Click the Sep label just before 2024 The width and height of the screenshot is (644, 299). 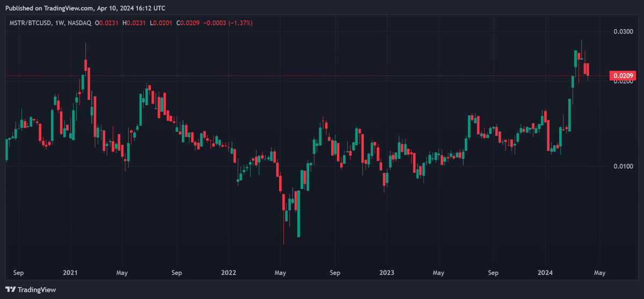[494, 273]
